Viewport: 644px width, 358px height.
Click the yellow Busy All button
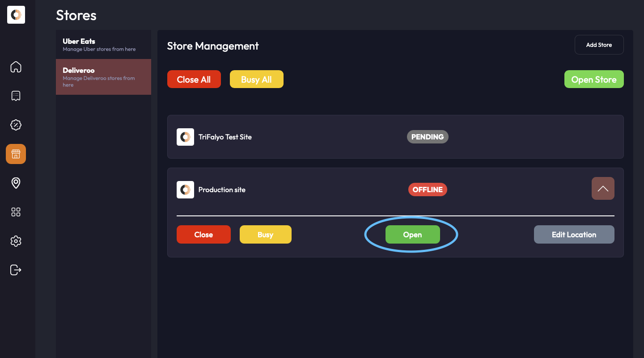[256, 80]
